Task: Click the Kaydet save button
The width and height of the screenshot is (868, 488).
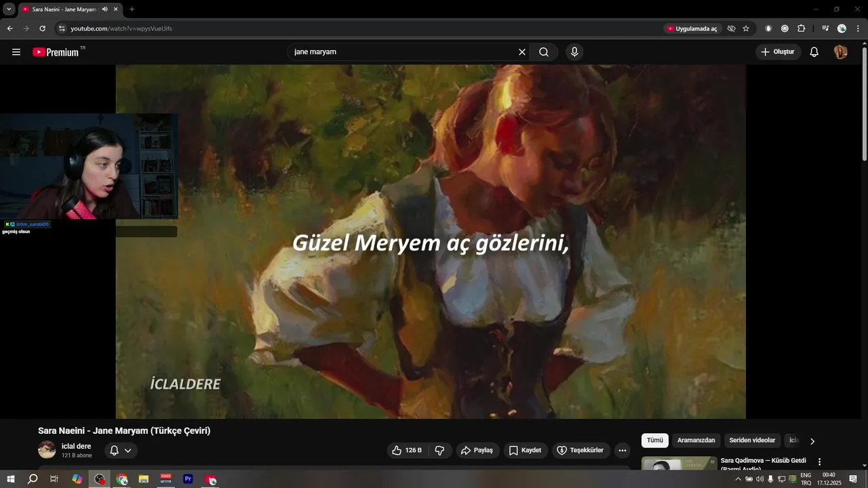Action: [526, 450]
